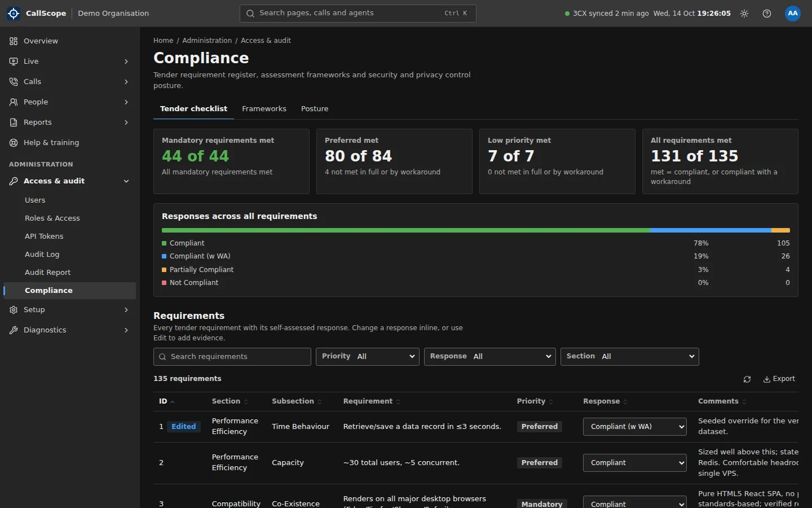Refresh the requirements list icon

pyautogui.click(x=747, y=379)
